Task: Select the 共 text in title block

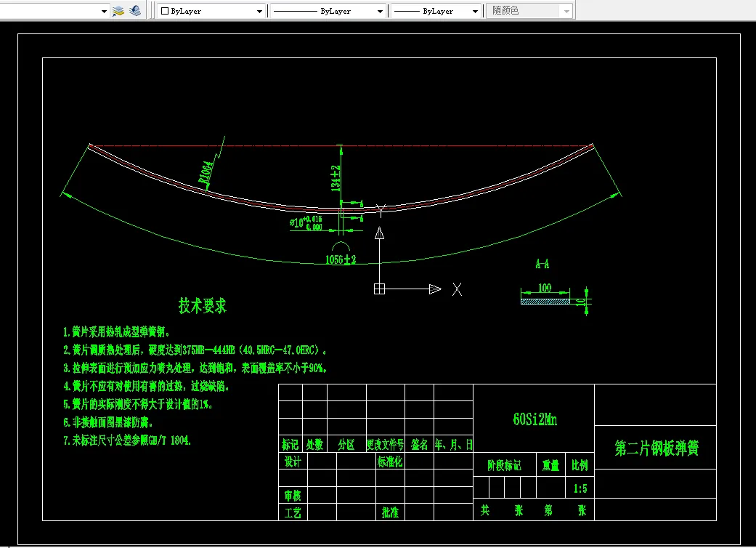Action: point(485,510)
